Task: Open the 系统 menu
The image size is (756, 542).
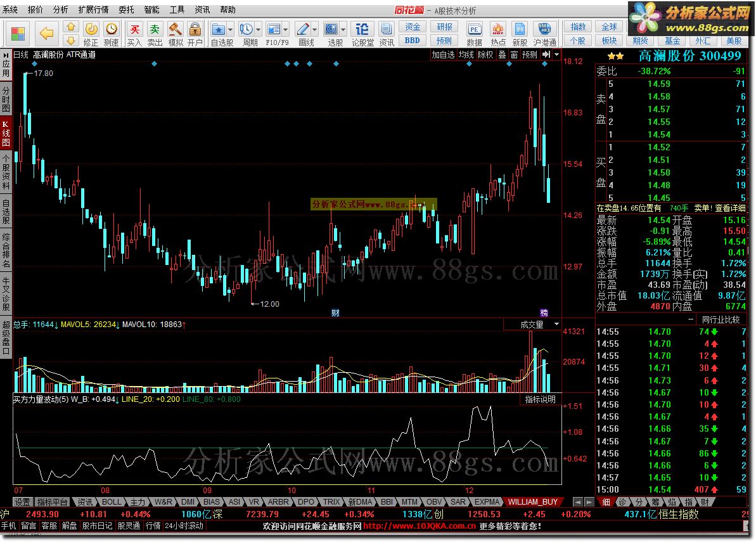Action: pos(10,10)
